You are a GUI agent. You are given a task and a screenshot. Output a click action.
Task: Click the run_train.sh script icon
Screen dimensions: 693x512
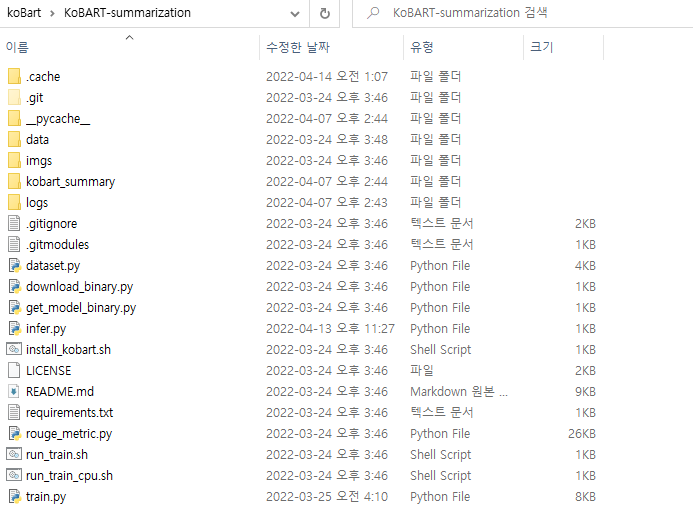(x=14, y=454)
